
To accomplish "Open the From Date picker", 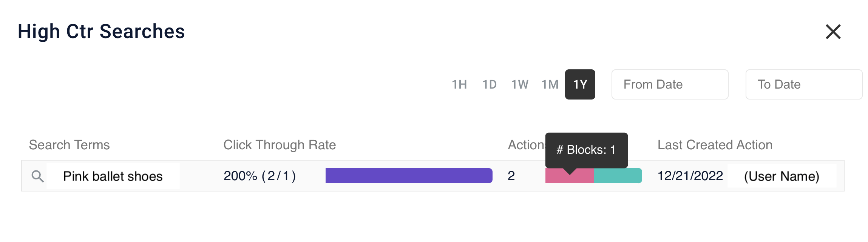I will click(670, 84).
